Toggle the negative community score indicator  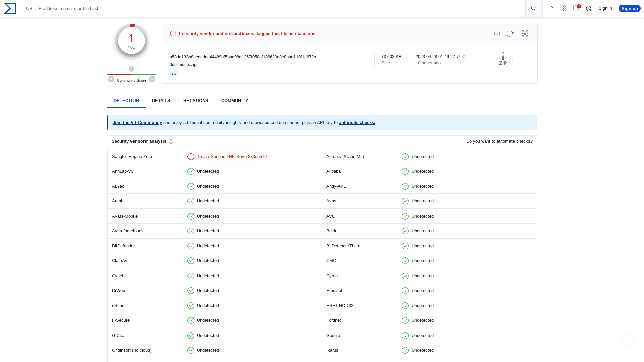click(x=111, y=79)
